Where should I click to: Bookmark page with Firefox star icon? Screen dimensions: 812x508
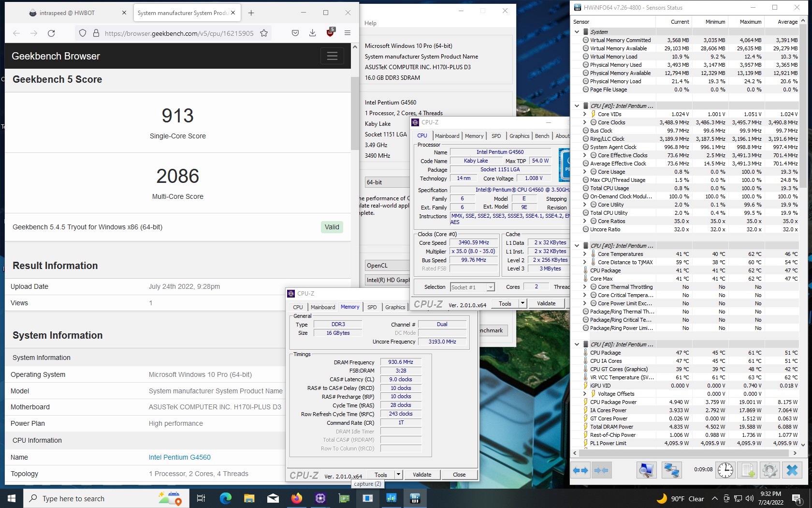264,33
